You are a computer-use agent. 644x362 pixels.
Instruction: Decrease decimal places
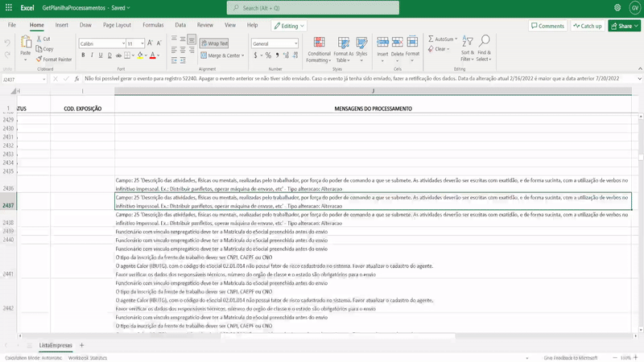[295, 55]
